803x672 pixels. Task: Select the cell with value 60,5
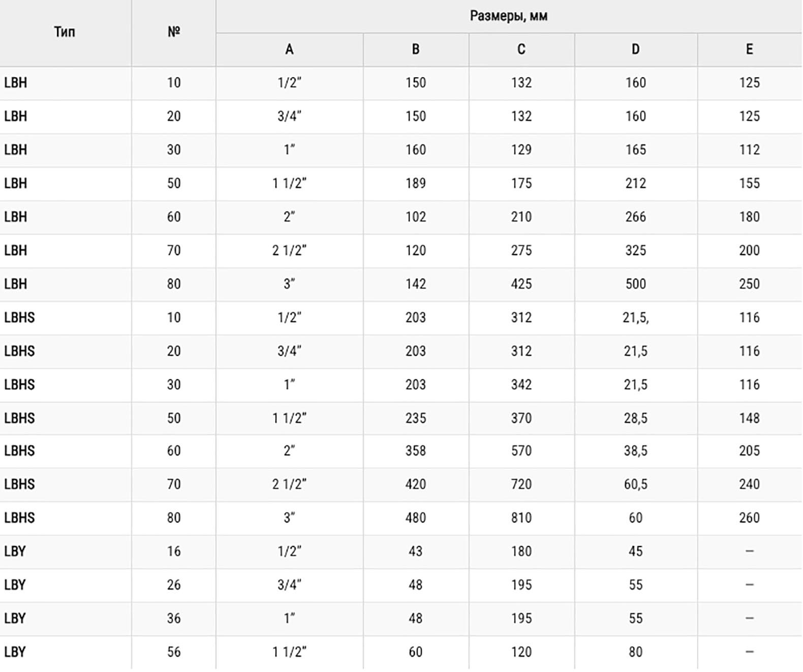pos(635,484)
